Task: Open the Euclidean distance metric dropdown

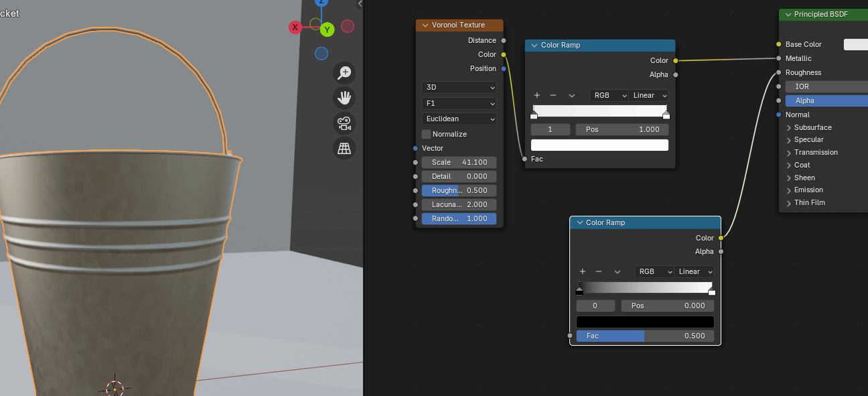Action: point(459,119)
